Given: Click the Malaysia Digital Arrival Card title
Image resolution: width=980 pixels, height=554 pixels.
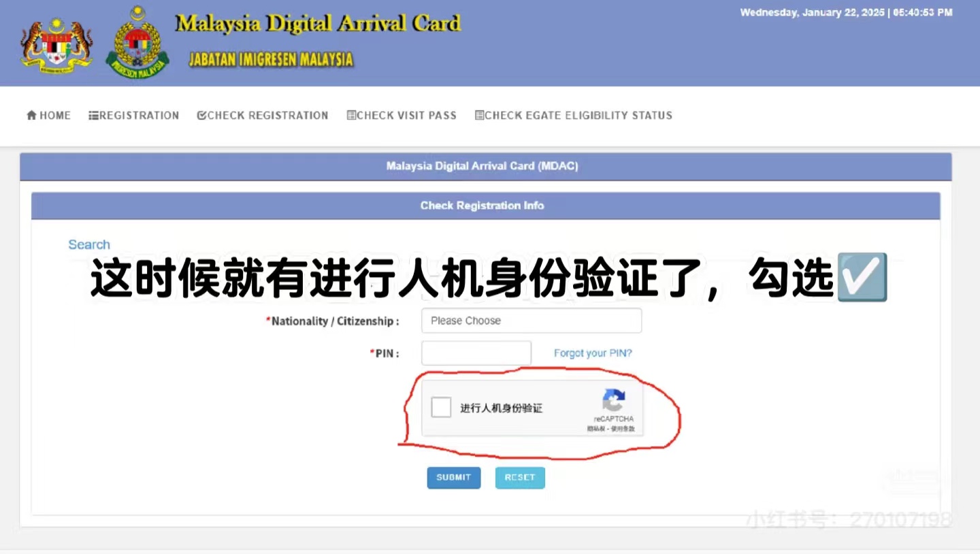Looking at the screenshot, I should tap(318, 23).
